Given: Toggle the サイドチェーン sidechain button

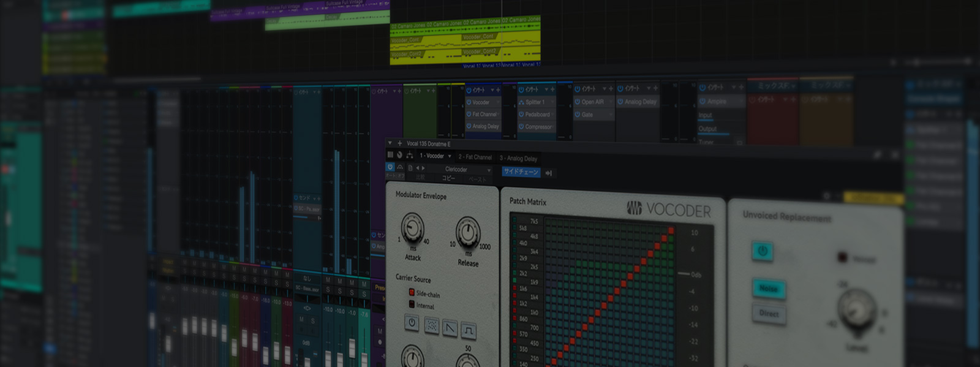Looking at the screenshot, I should 521,172.
